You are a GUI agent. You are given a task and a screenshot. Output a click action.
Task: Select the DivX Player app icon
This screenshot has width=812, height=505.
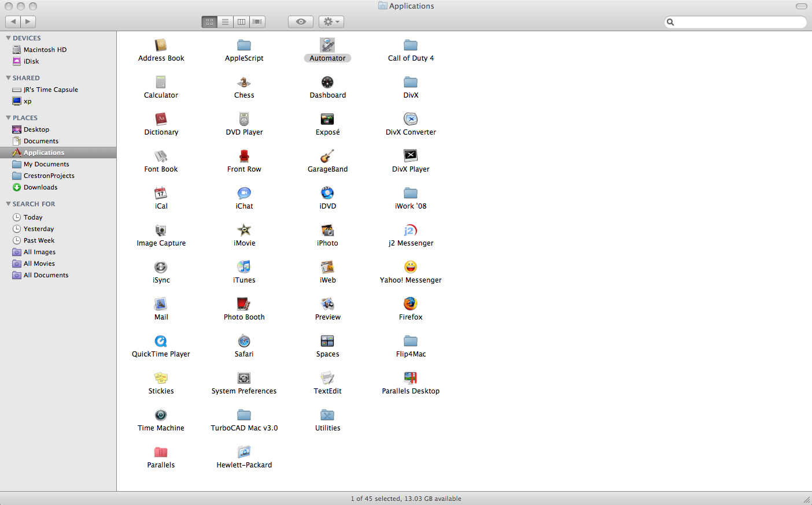click(x=411, y=155)
